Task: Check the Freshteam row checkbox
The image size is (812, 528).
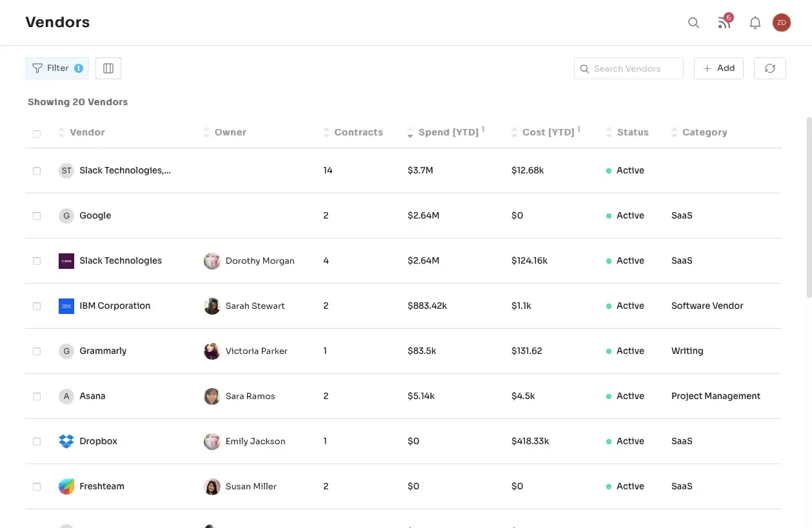Action: 37,487
